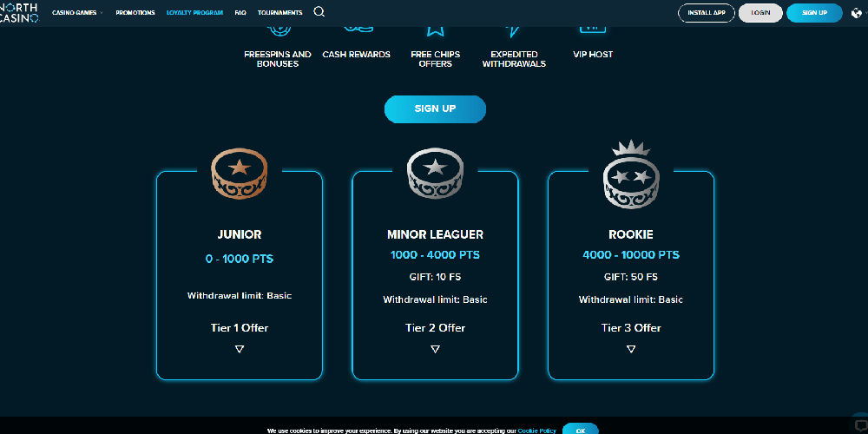Expand the Tier 2 Offer details

(x=435, y=349)
